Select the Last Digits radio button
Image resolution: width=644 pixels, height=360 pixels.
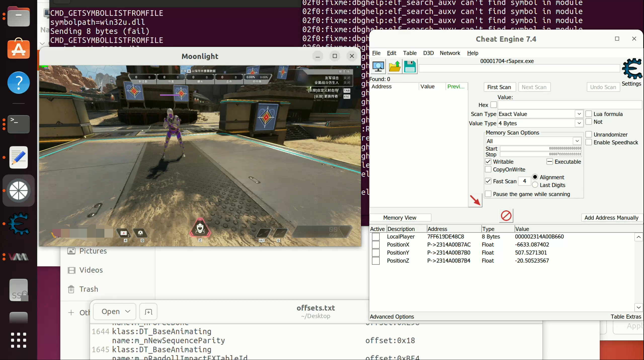coord(535,185)
